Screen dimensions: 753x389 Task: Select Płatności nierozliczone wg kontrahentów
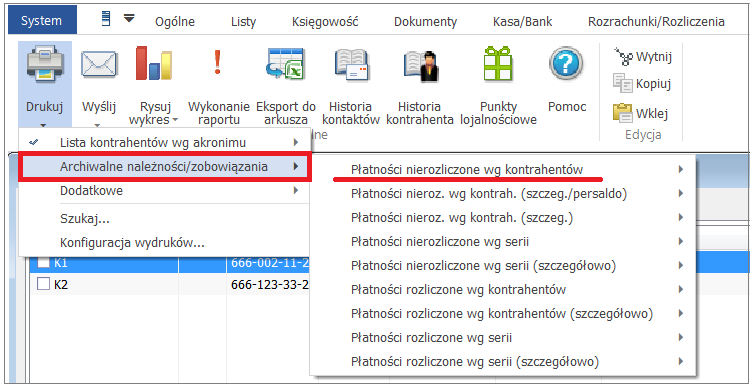click(x=503, y=170)
